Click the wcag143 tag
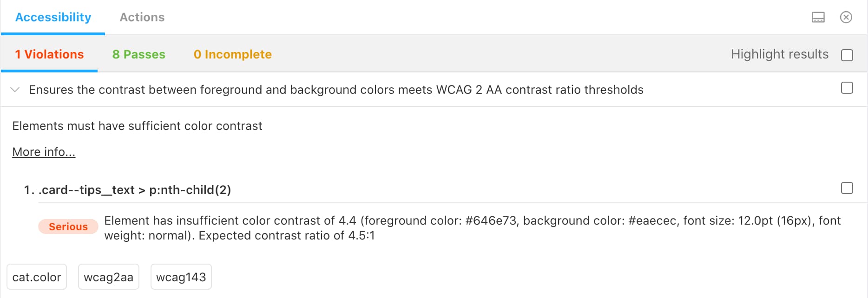Viewport: 868px width, 298px height. 181,277
